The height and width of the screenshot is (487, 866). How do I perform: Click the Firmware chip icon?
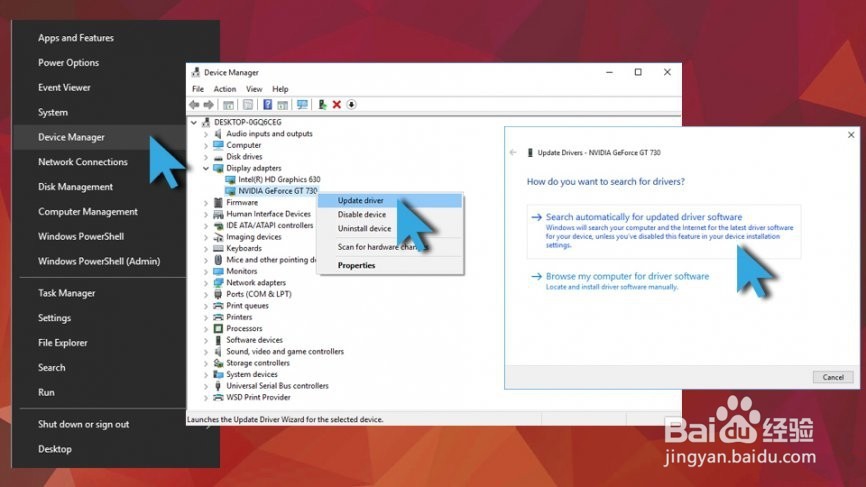pyautogui.click(x=218, y=203)
